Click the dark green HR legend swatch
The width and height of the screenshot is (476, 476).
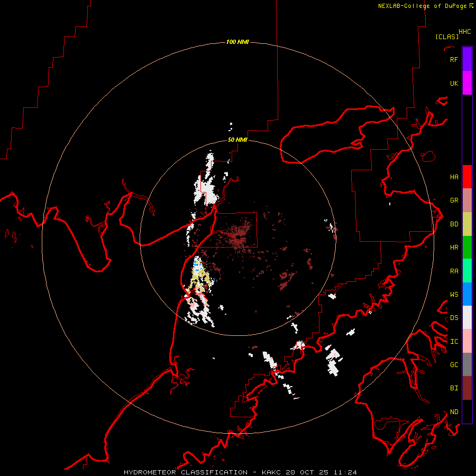pyautogui.click(x=467, y=248)
